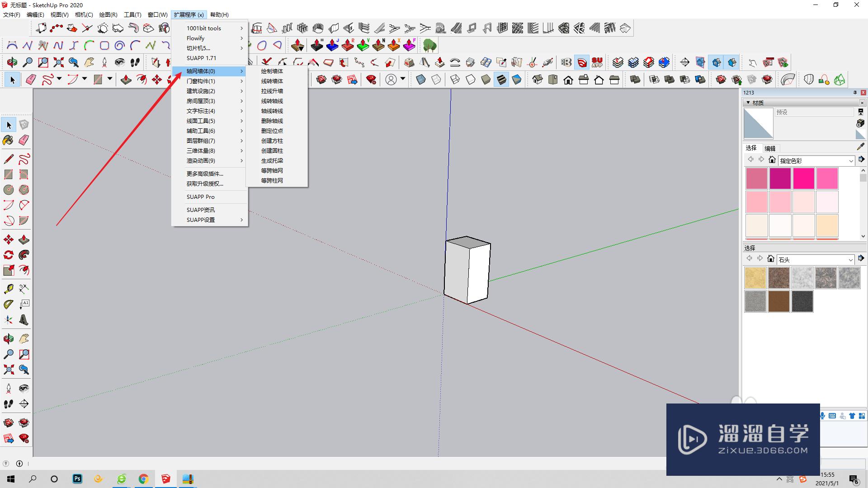Pick the deep magenta color swatch

[780, 178]
